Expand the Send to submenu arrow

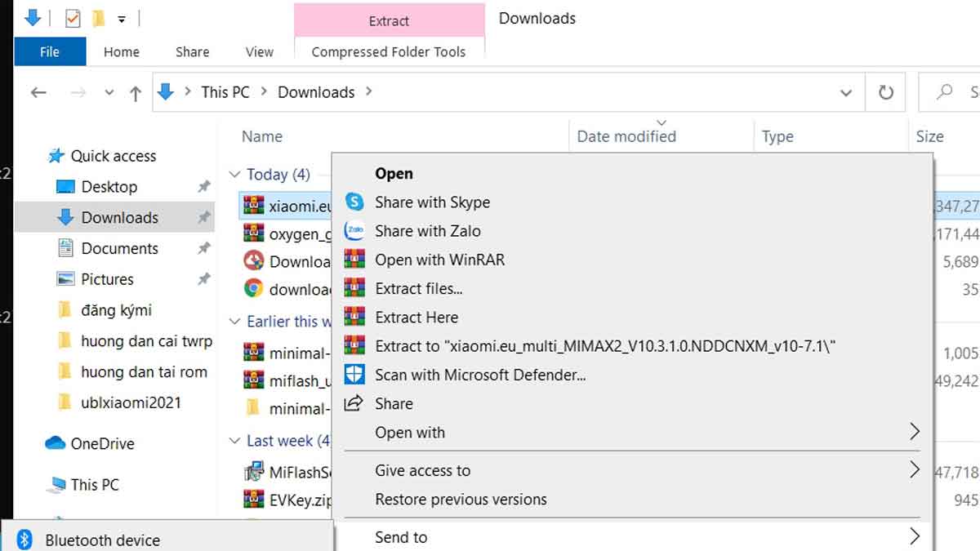point(915,537)
